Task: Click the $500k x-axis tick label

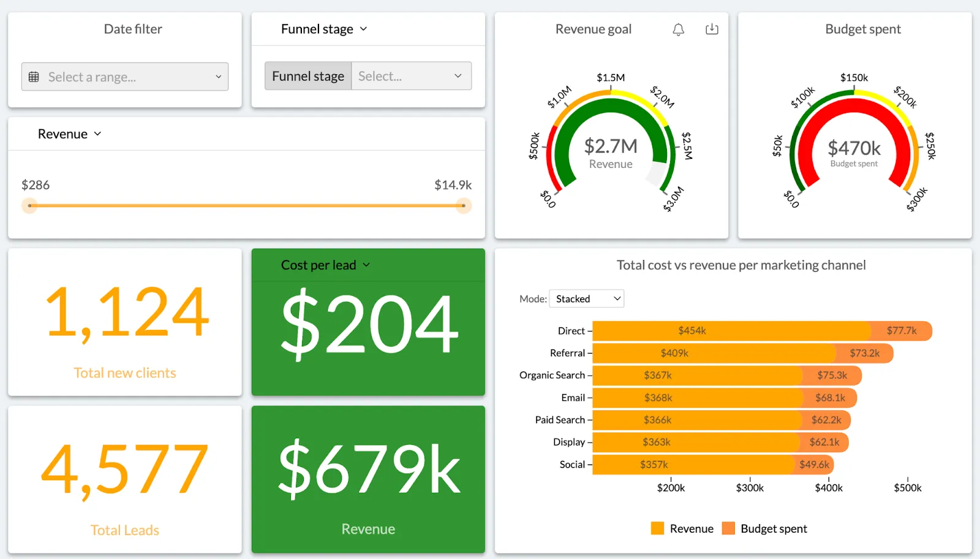Action: coord(907,488)
